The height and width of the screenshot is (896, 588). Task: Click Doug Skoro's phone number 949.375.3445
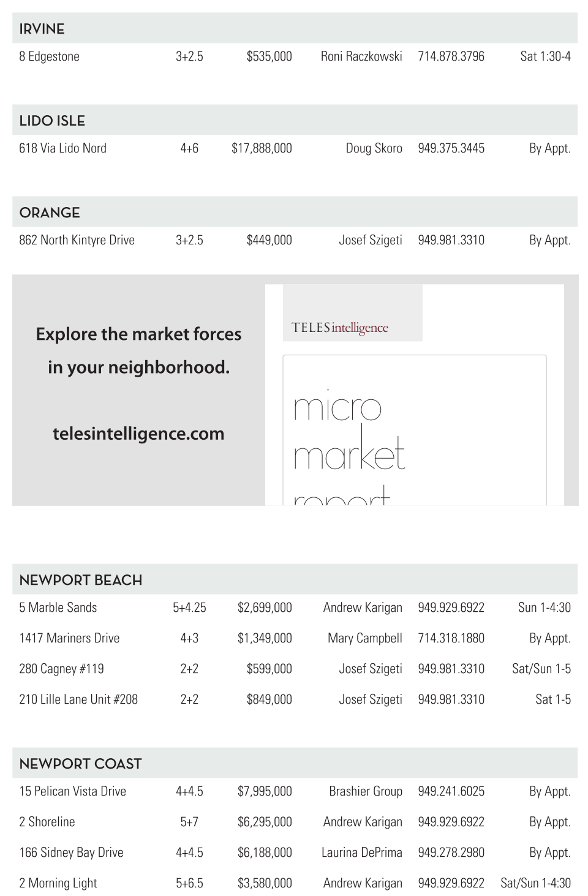451,148
